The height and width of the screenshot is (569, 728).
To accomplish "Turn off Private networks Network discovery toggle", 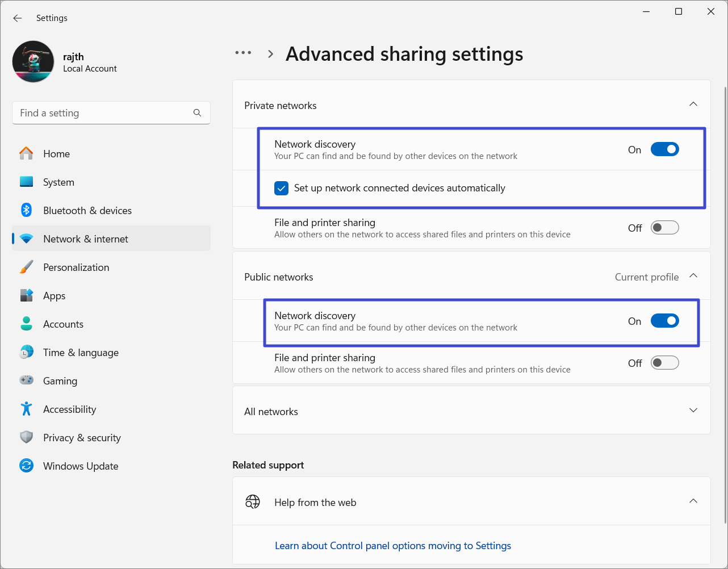I will click(664, 149).
